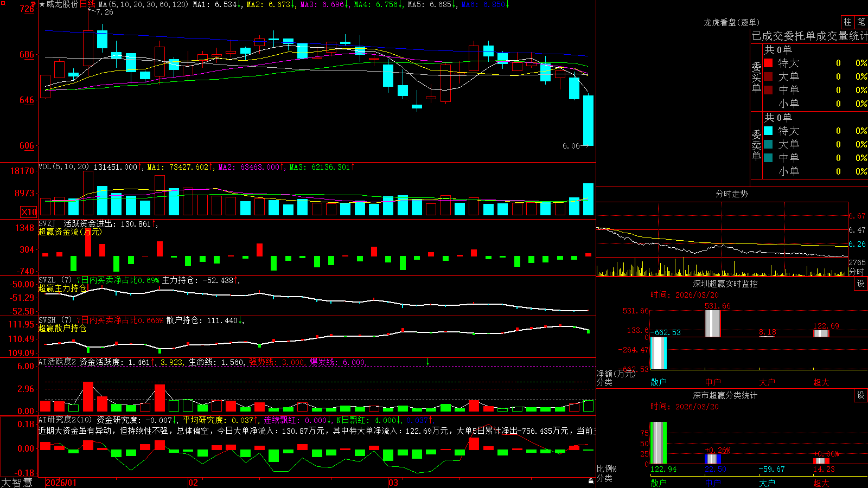Click the 龙虎看盘(逐单) panel title
The height and width of the screenshot is (488, 868).
tap(731, 22)
